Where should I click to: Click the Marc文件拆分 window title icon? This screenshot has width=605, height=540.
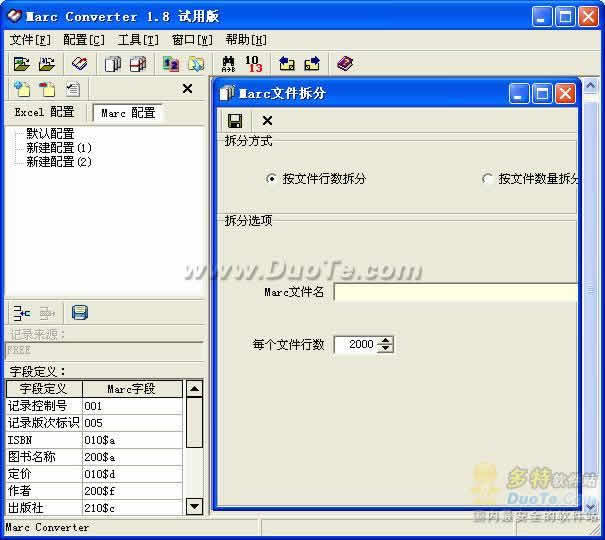click(x=226, y=93)
